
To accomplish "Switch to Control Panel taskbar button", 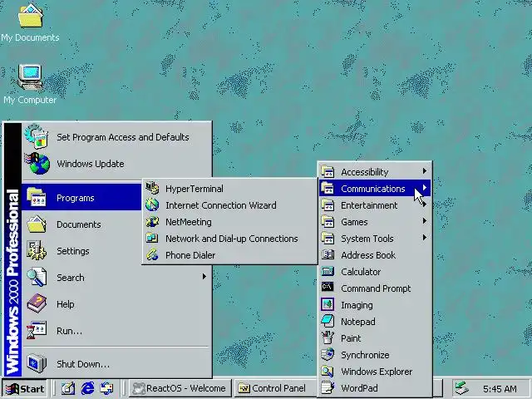I will pos(273,388).
